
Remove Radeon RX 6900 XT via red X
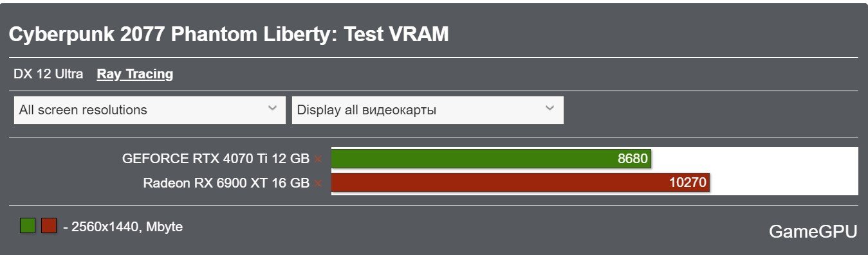(318, 183)
